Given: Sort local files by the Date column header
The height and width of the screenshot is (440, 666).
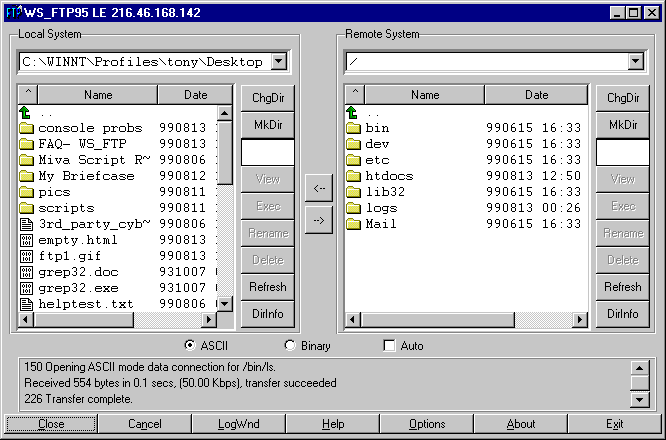Looking at the screenshot, I should (195, 94).
